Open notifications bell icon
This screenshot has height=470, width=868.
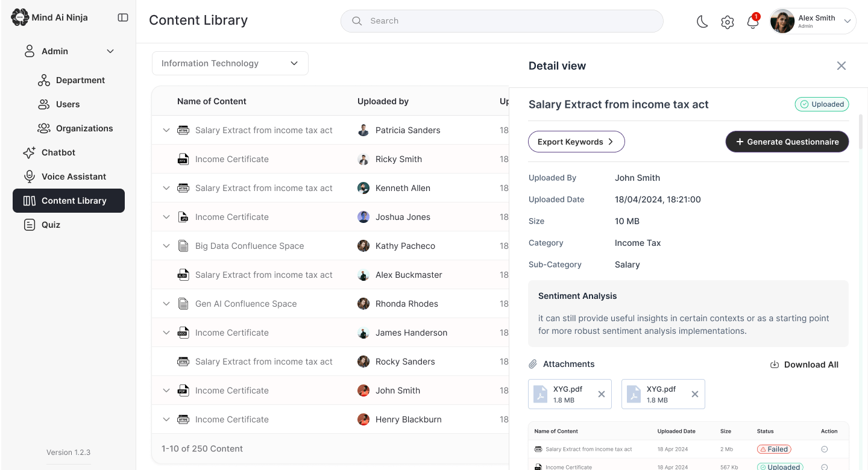coord(752,22)
